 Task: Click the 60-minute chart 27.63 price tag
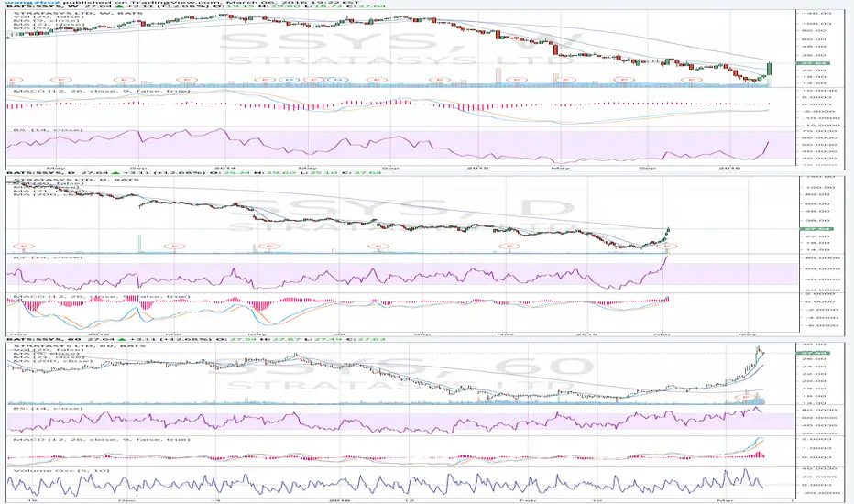coord(813,353)
